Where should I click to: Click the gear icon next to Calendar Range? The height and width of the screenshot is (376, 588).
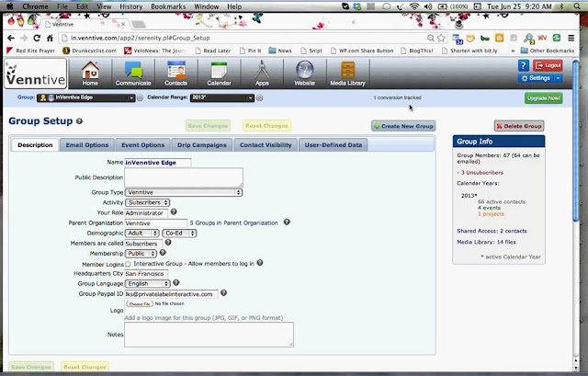pyautogui.click(x=259, y=97)
